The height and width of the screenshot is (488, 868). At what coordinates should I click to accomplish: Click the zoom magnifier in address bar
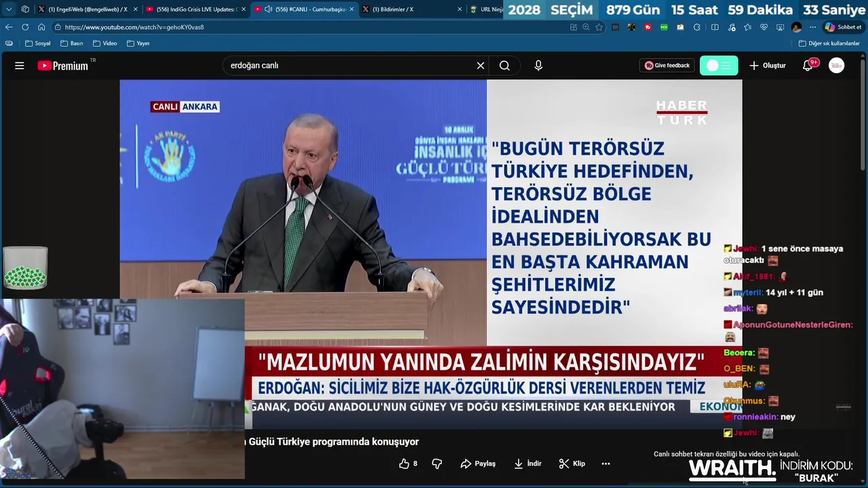click(586, 27)
